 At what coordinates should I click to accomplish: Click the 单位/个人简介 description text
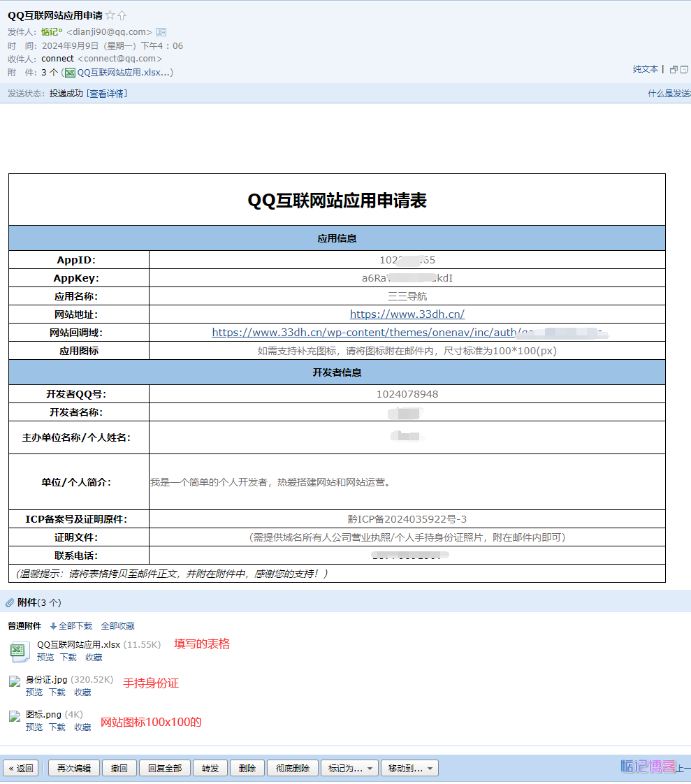(x=270, y=483)
